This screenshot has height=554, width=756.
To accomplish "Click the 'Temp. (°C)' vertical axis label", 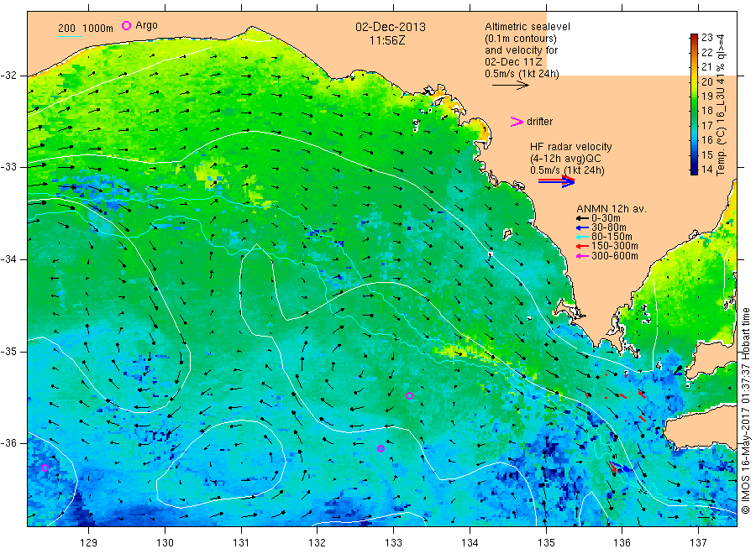I will (721, 151).
